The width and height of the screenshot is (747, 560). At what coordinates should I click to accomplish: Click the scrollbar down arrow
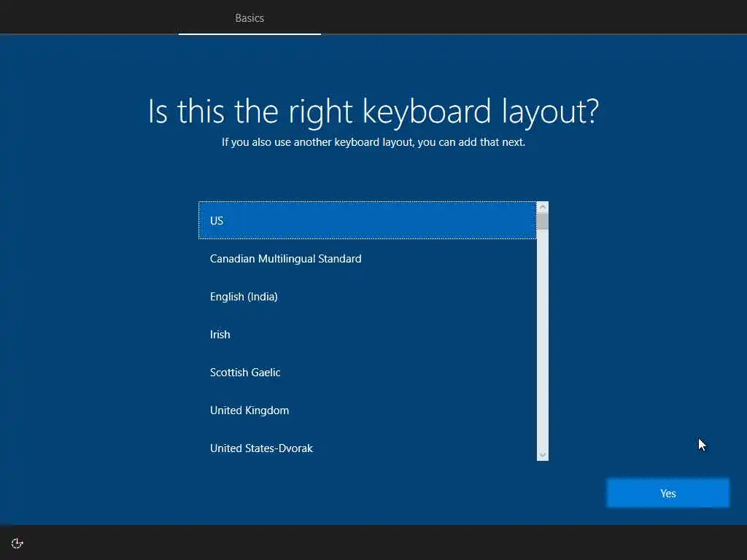tap(542, 455)
